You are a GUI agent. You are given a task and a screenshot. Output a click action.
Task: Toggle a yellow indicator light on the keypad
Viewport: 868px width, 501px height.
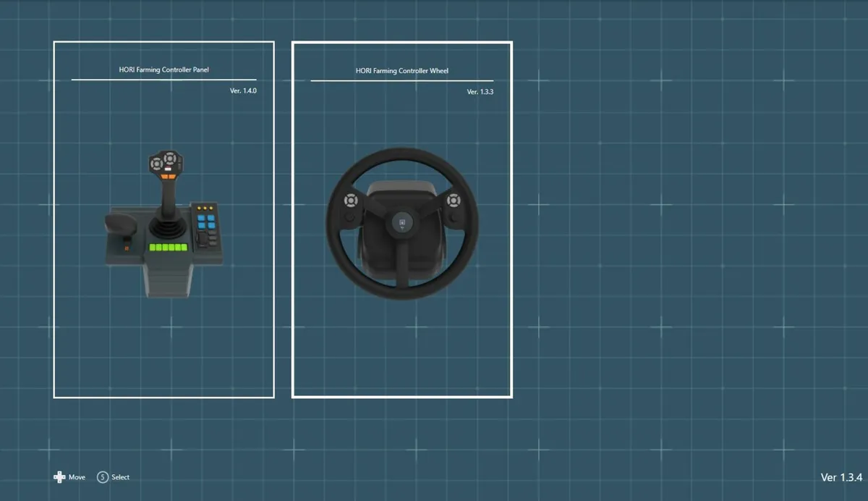point(205,207)
